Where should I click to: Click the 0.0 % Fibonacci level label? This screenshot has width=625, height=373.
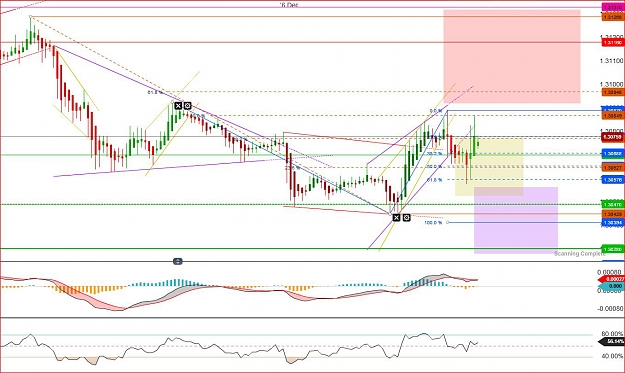(436, 111)
